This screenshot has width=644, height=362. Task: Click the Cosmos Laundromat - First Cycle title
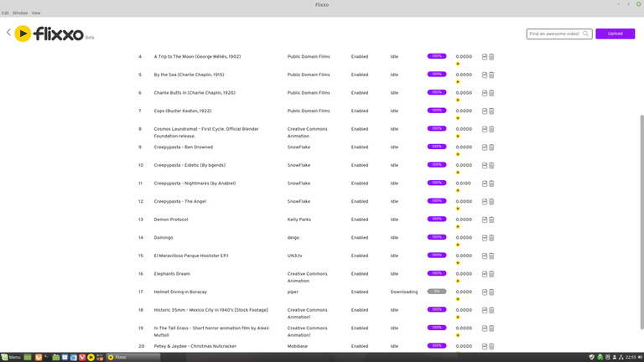click(206, 132)
